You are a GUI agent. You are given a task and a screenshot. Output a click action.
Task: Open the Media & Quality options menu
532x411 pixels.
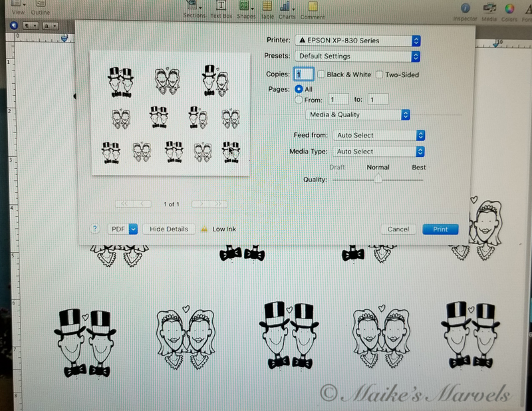pyautogui.click(x=359, y=115)
